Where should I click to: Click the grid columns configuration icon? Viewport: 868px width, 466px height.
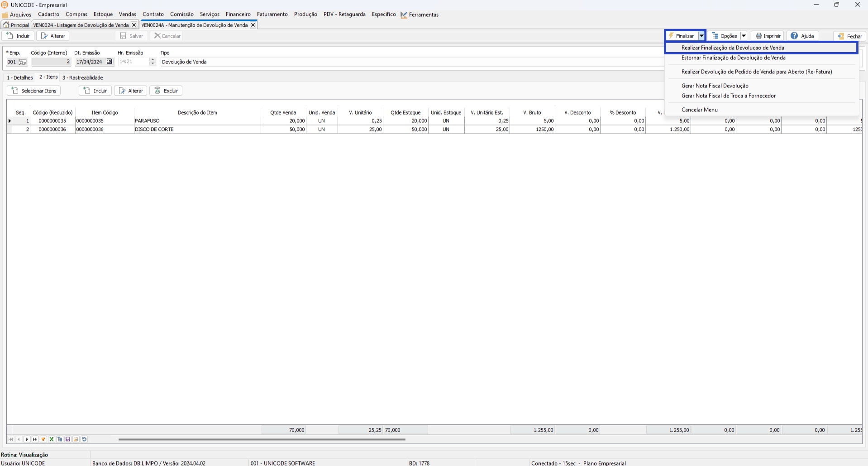click(60, 439)
